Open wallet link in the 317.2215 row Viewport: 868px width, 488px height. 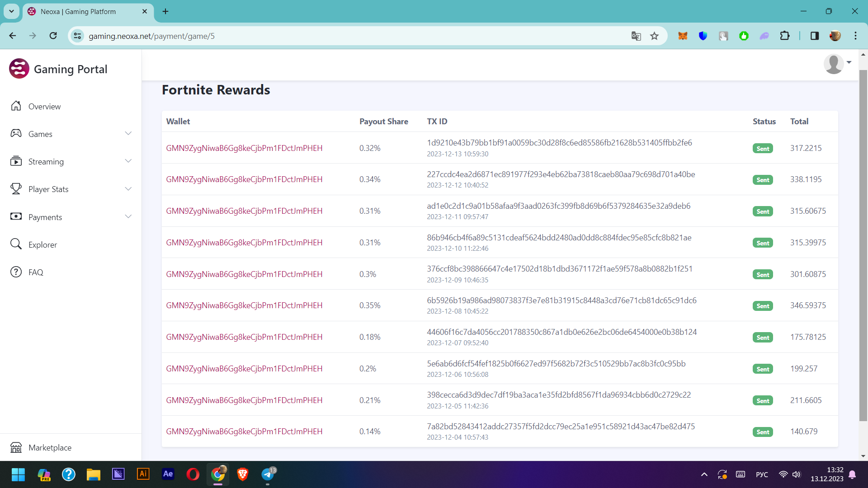coord(244,148)
